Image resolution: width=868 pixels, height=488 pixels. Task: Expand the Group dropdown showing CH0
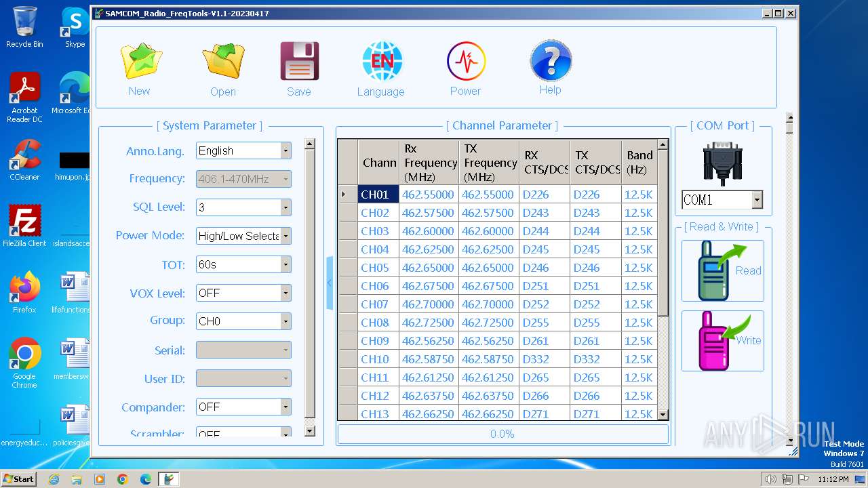click(x=243, y=321)
